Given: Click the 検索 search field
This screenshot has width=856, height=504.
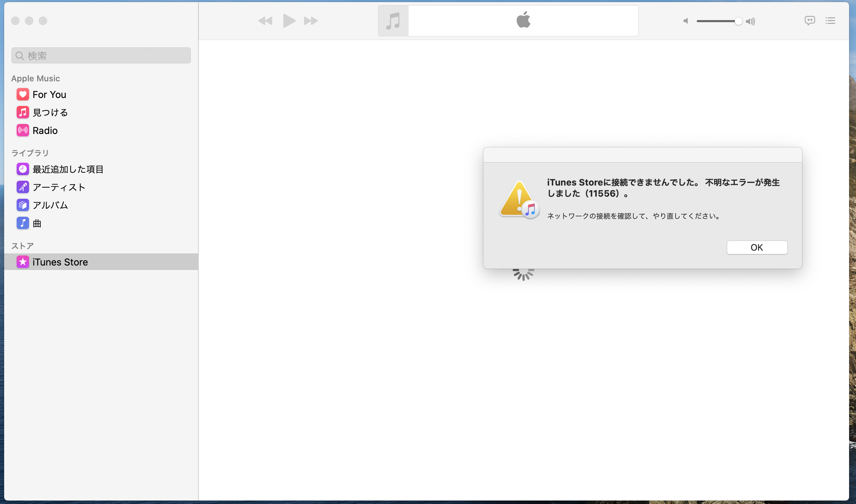Looking at the screenshot, I should [x=101, y=55].
